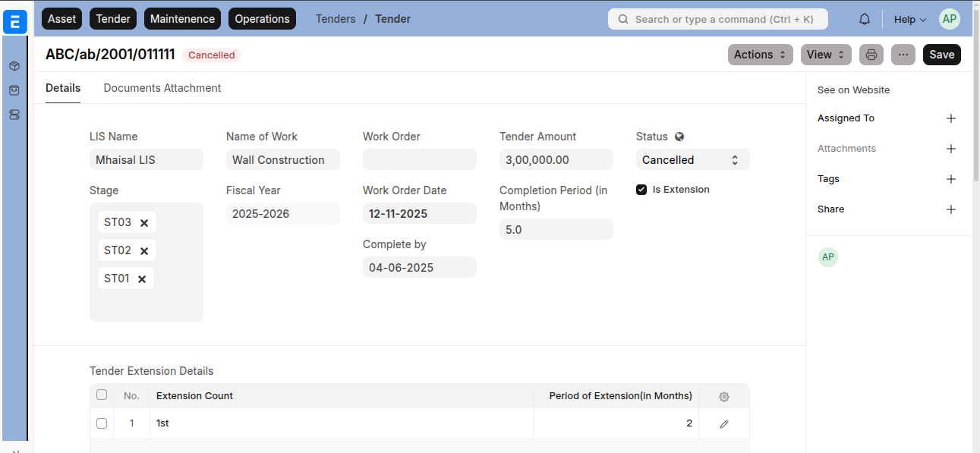
Task: Select the row 1 checkbox
Action: [x=102, y=423]
